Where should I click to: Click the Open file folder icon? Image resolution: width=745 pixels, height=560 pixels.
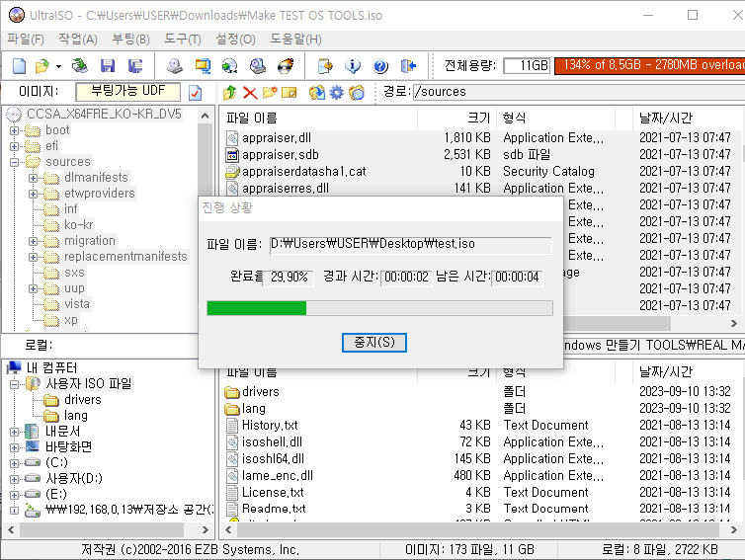(x=41, y=65)
